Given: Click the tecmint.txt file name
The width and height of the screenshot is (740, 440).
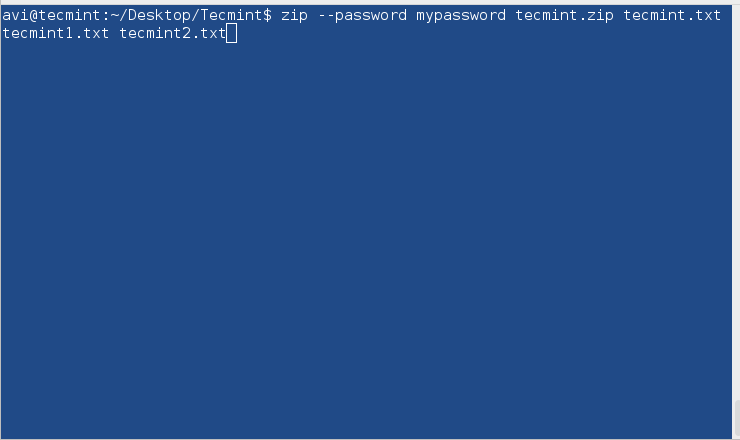Looking at the screenshot, I should [x=671, y=16].
